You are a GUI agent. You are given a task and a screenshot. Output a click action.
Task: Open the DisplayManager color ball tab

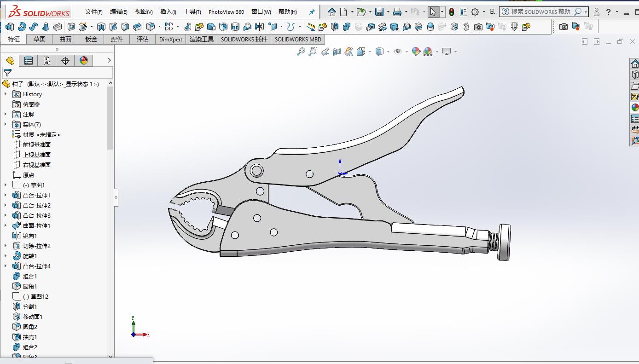84,61
